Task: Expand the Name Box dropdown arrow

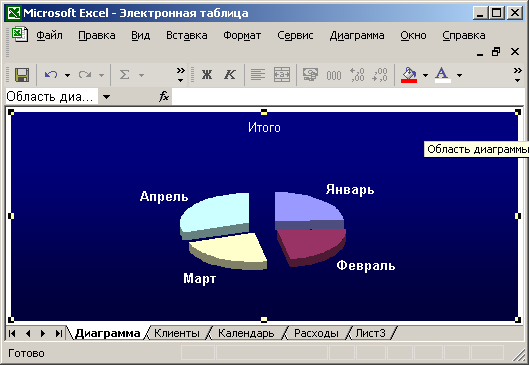Action: [106, 97]
